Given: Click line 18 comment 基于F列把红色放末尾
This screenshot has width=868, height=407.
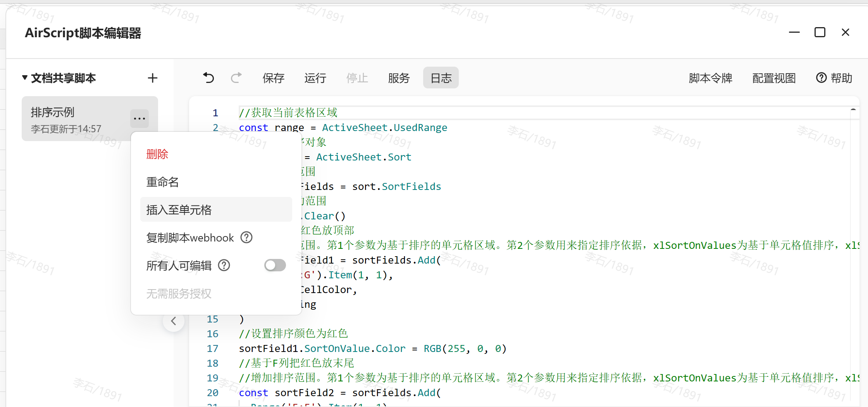Looking at the screenshot, I should coord(296,363).
